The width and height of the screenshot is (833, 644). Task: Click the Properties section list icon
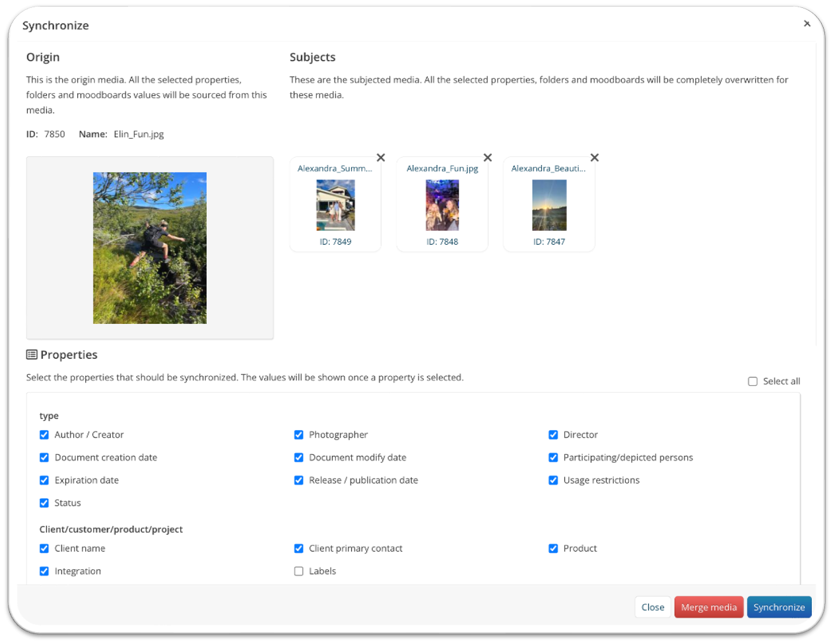click(30, 354)
